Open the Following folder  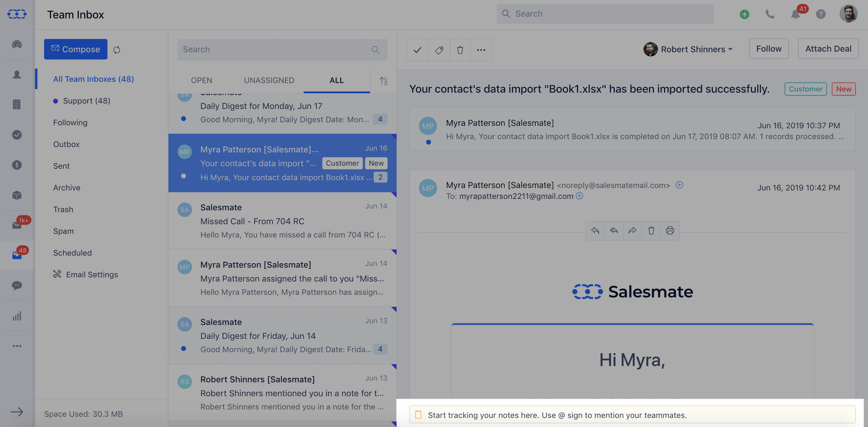70,122
